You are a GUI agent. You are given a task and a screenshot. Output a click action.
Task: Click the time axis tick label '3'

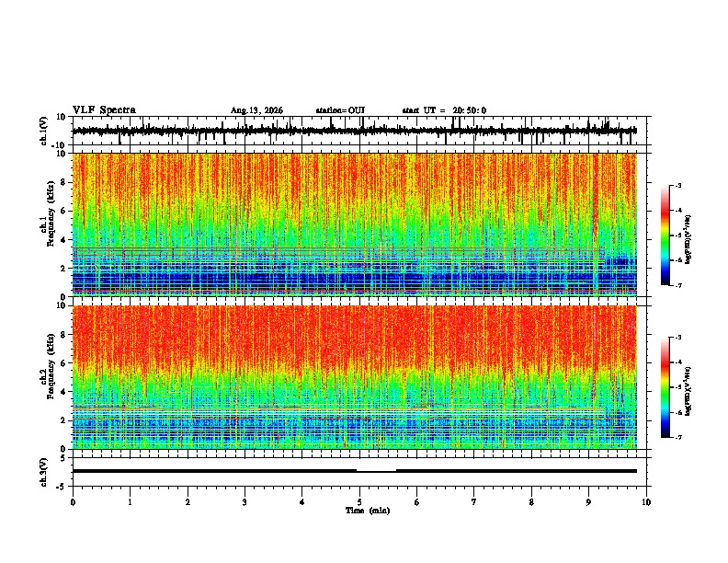tap(245, 502)
